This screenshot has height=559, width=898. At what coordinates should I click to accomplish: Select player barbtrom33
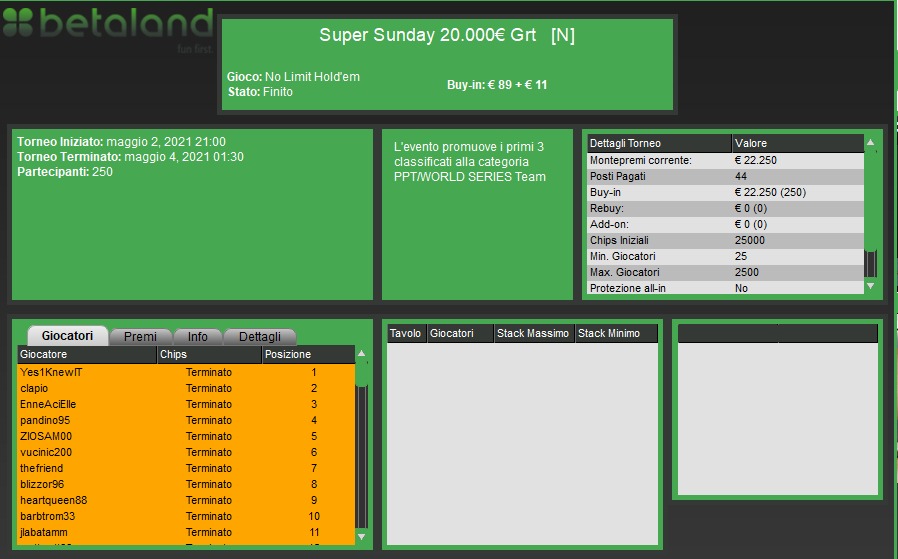[x=186, y=517]
